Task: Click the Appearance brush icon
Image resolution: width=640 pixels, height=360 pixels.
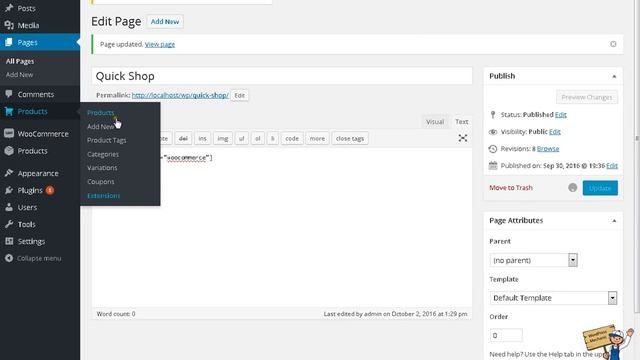Action: coord(9,173)
